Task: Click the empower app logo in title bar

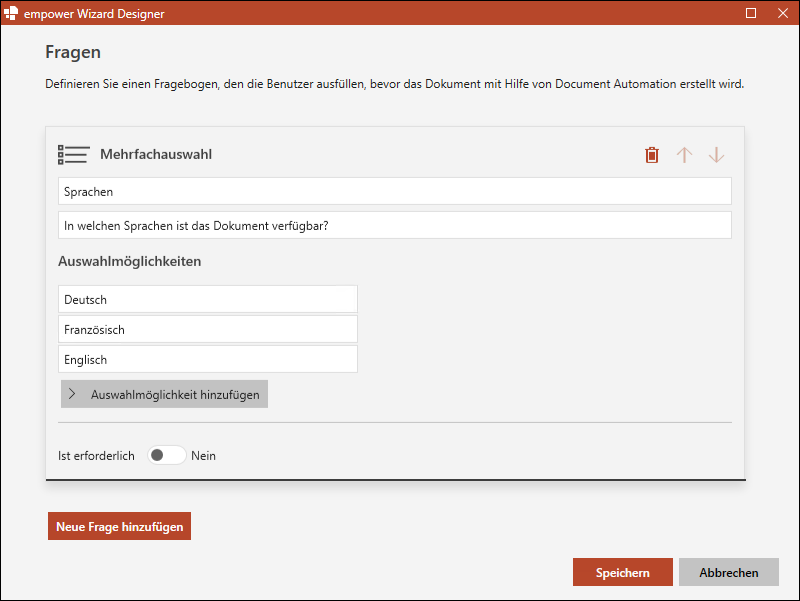Action: click(x=11, y=13)
